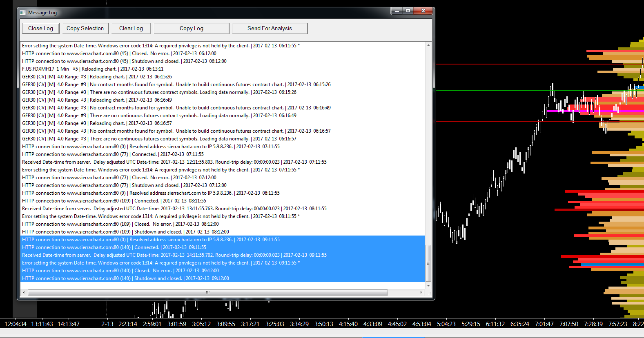The height and width of the screenshot is (338, 644).
Task: Click the horizontal scrollbar left arrow of the log
Action: pyautogui.click(x=24, y=292)
